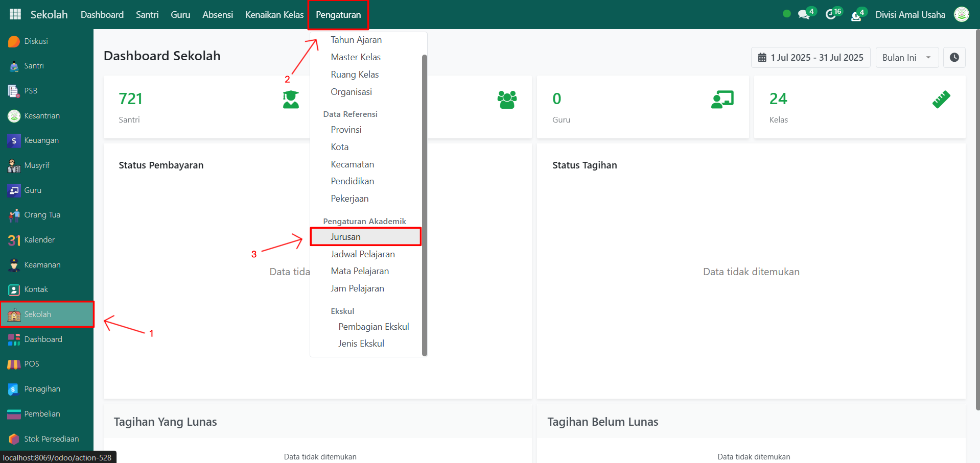Choose Tahun Ajaran in the dropdown menu

356,40
